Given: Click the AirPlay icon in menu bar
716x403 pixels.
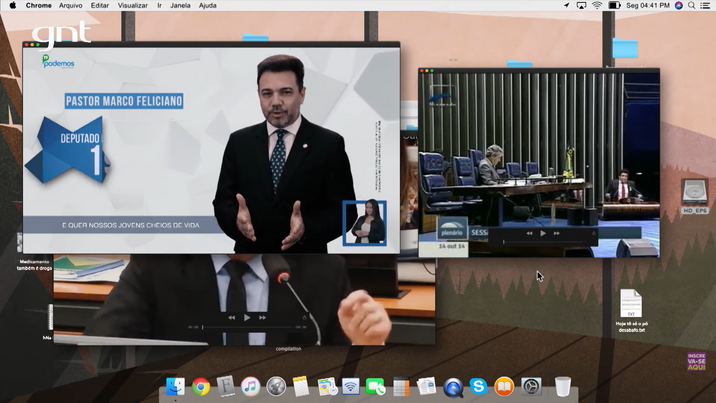Looking at the screenshot, I should coord(581,5).
